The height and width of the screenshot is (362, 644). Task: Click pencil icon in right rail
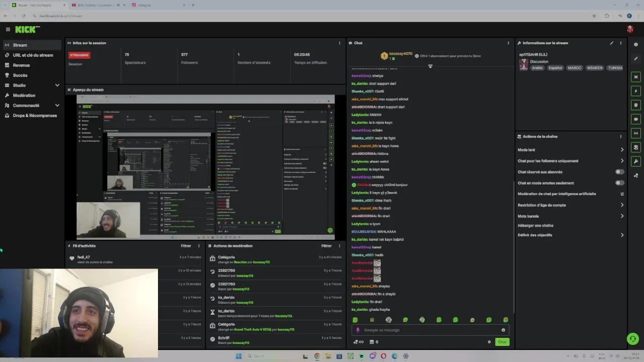tap(636, 59)
